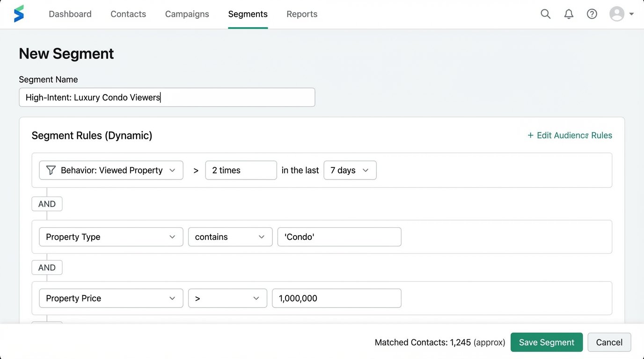Open the Reports section
This screenshot has width=644, height=359.
coord(301,14)
